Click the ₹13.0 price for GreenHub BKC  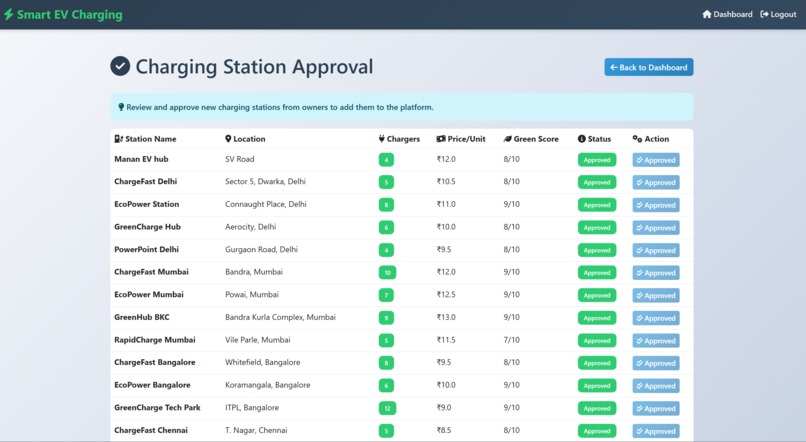click(x=446, y=317)
